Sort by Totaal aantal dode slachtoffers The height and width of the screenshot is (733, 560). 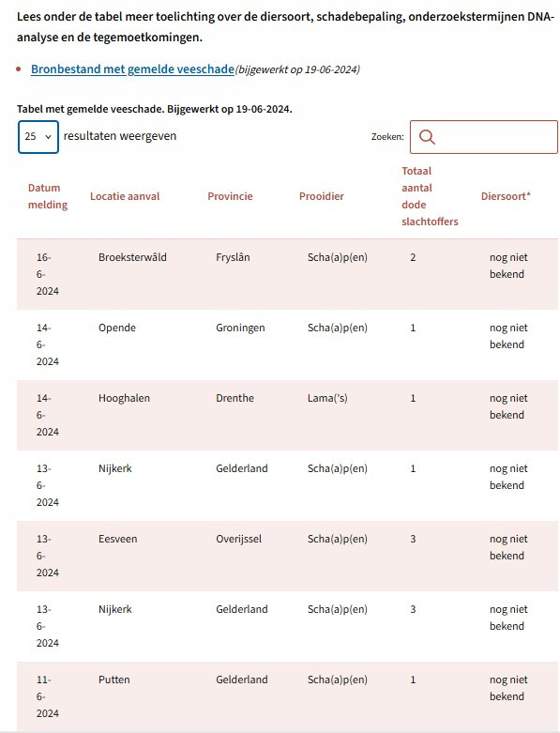click(430, 196)
